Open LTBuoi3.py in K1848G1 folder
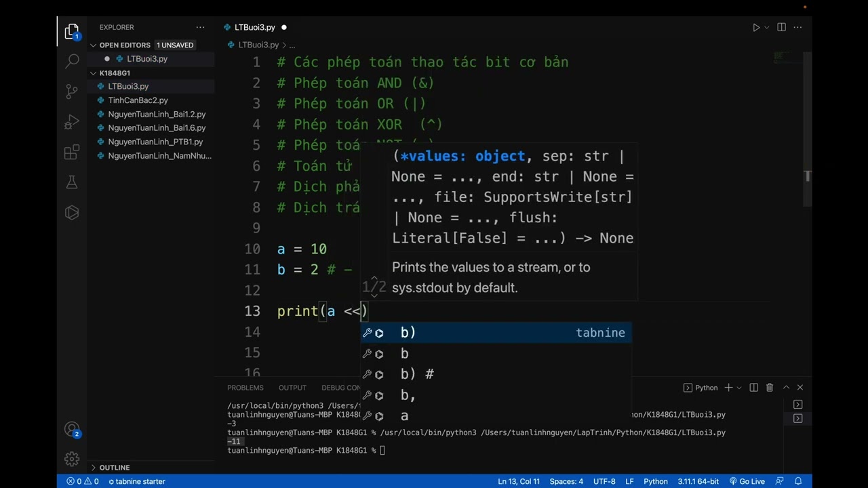Screen dimensions: 868x488 [128, 86]
